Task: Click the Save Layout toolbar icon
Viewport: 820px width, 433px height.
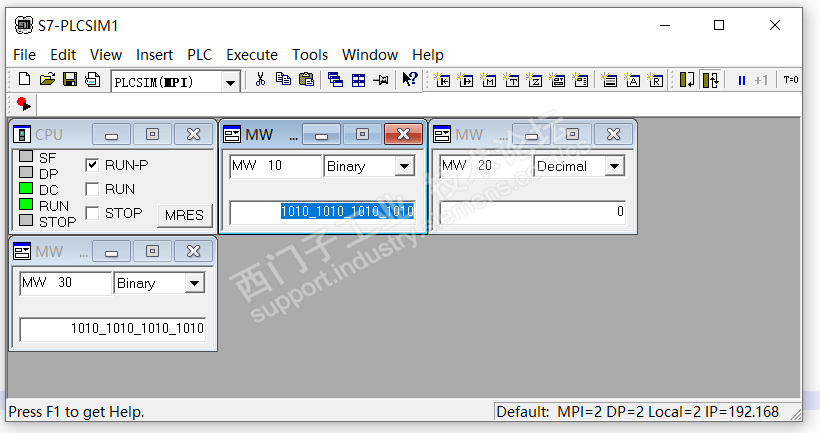Action: pyautogui.click(x=93, y=79)
